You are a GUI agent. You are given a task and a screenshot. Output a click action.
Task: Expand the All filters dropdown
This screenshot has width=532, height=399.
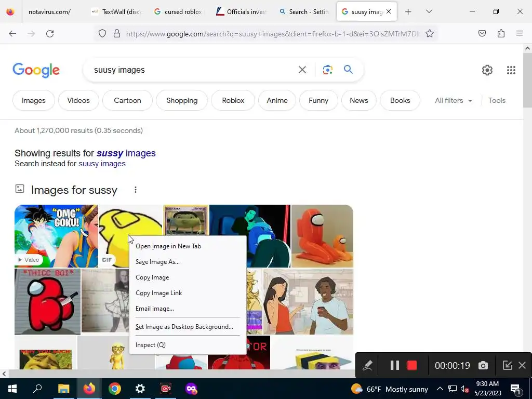click(454, 100)
